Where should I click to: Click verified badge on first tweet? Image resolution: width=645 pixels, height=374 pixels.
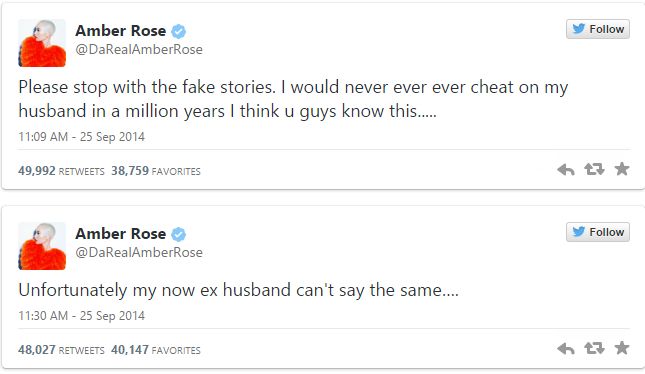(x=178, y=31)
